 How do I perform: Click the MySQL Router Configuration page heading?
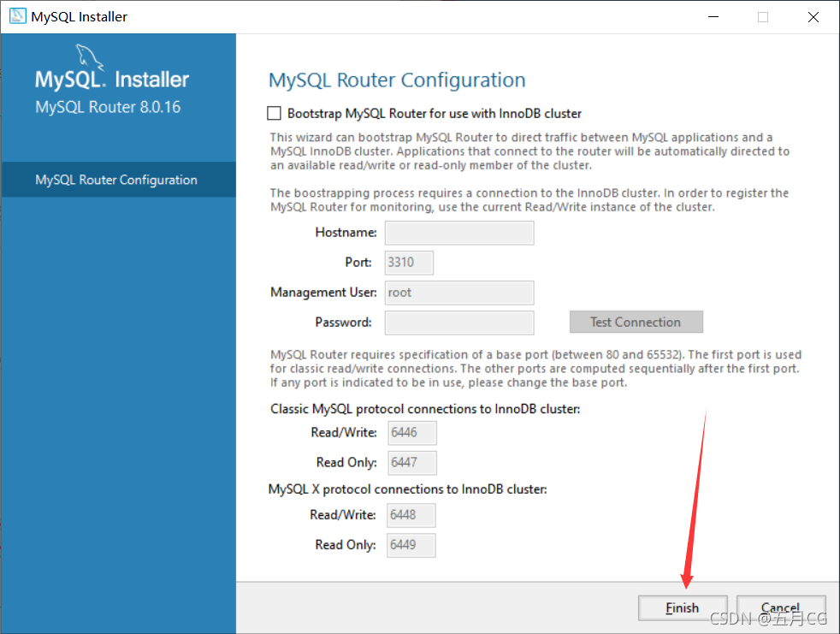point(397,80)
